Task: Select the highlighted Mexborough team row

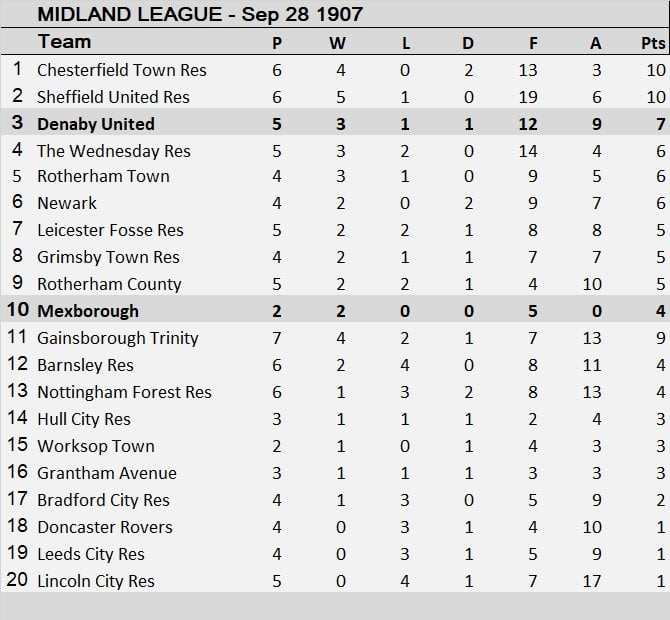Action: pyautogui.click(x=88, y=311)
